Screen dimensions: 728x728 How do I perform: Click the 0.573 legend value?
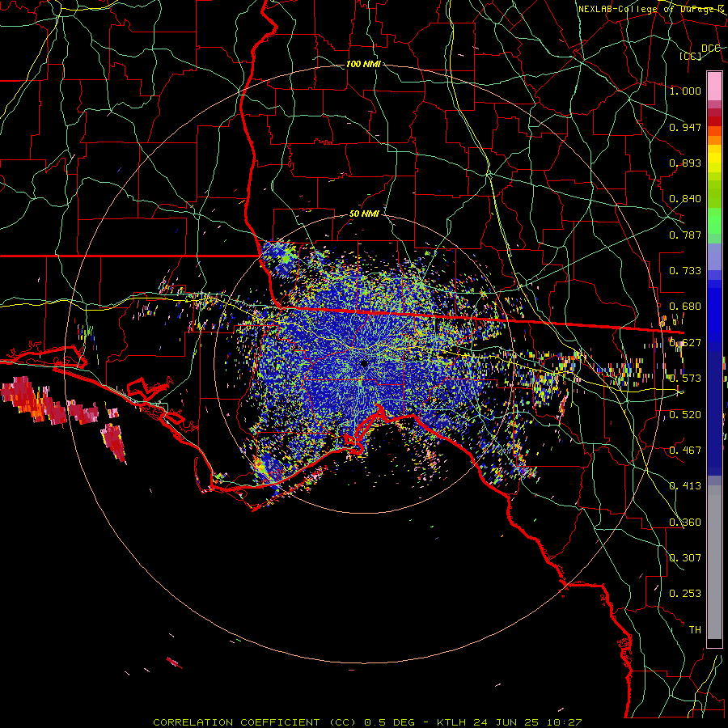tap(685, 379)
